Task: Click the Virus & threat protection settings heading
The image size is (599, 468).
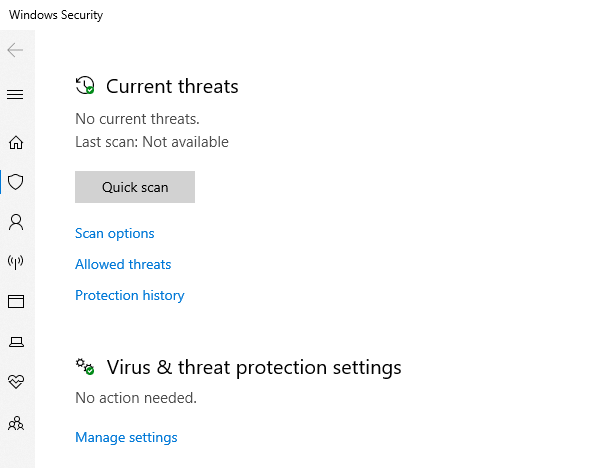Action: (x=254, y=368)
